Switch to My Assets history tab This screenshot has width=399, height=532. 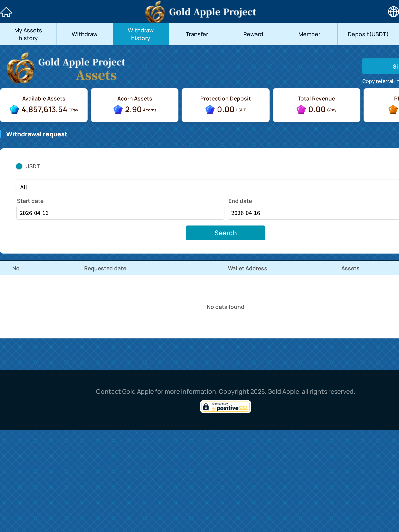pos(28,34)
